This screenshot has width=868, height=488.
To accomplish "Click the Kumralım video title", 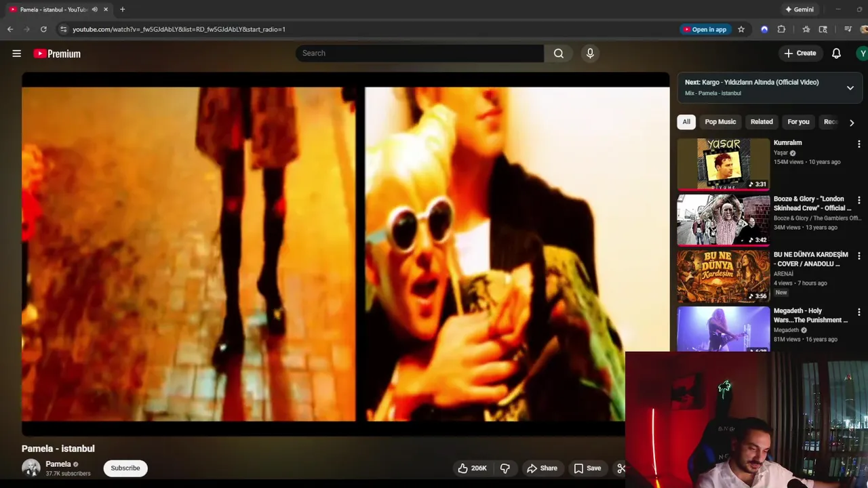I will [788, 143].
